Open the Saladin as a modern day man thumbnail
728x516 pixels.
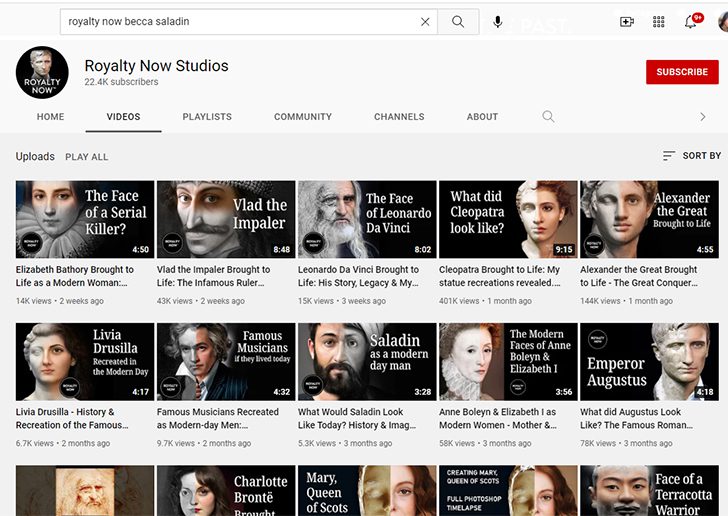tap(367, 362)
